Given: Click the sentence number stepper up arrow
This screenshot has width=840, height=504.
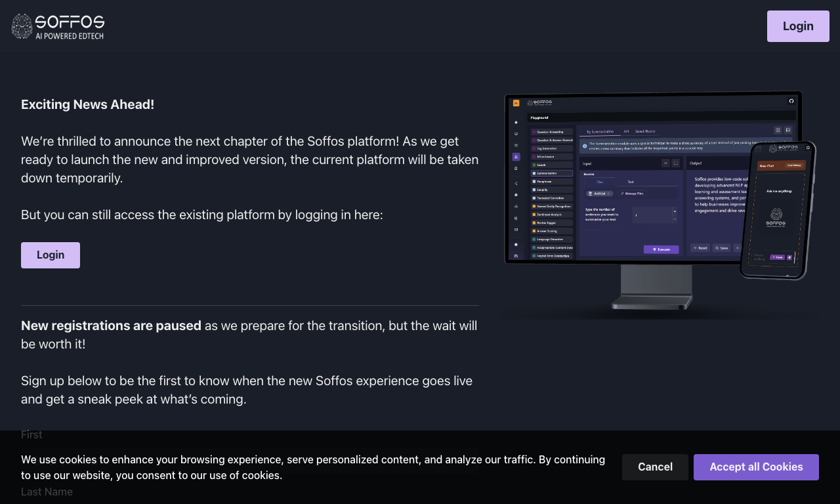Looking at the screenshot, I should pos(675,211).
